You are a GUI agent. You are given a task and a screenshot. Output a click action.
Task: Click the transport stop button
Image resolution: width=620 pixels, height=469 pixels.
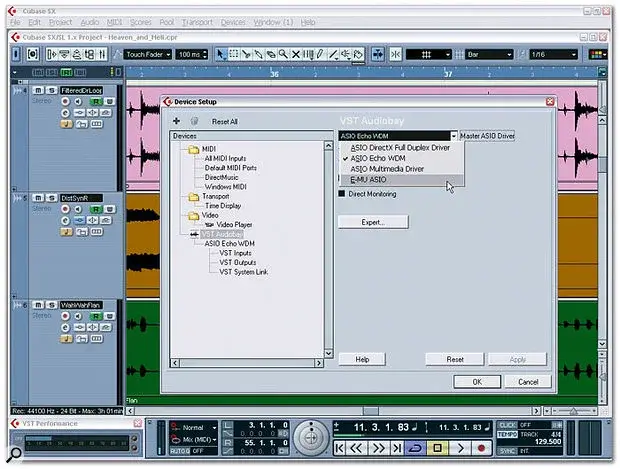[436, 447]
